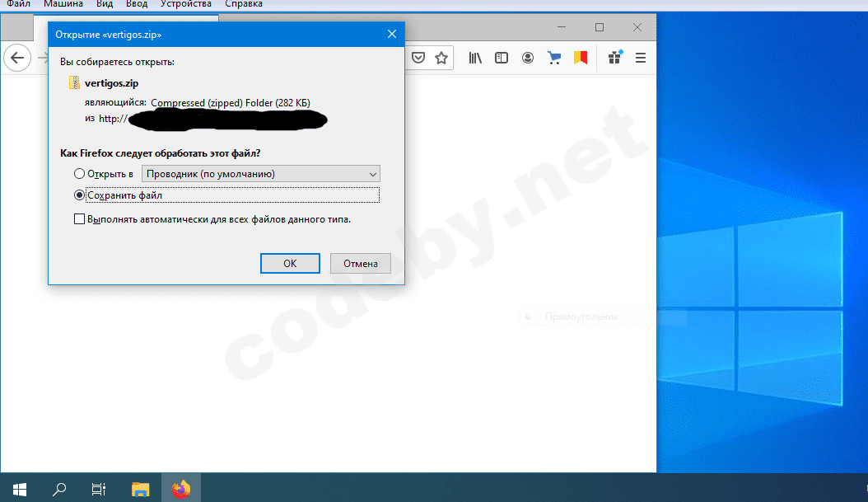
Task: Close the Firefox window
Action: 637,27
